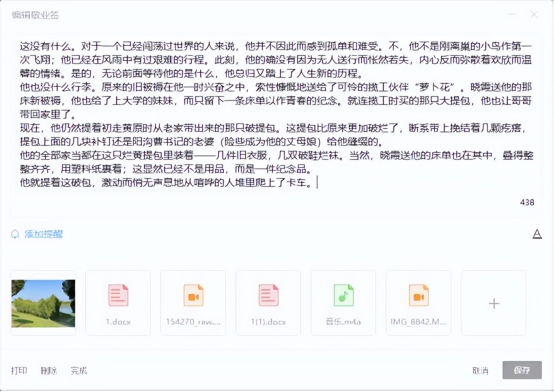Minimize the note editing window
554x392 pixels.
[511, 15]
